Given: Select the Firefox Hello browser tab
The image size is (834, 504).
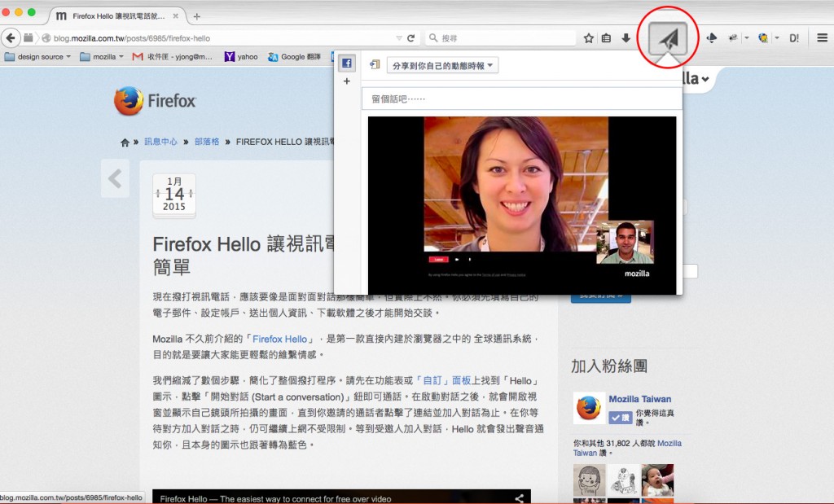Looking at the screenshot, I should pyautogui.click(x=117, y=16).
